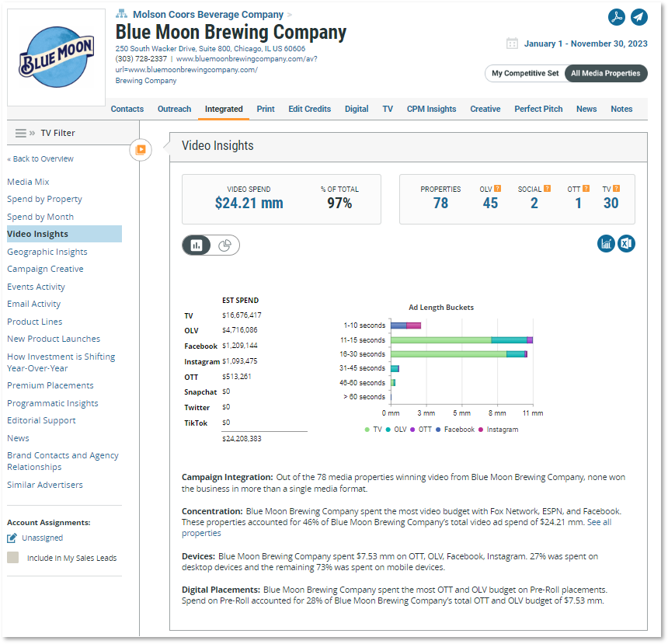
Task: Open Brand Contacts and Agency Relationships
Action: tap(63, 461)
